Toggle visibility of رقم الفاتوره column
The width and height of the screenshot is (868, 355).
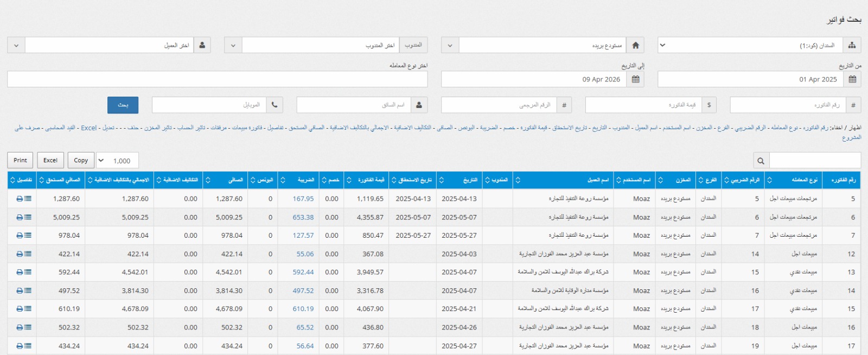click(816, 128)
